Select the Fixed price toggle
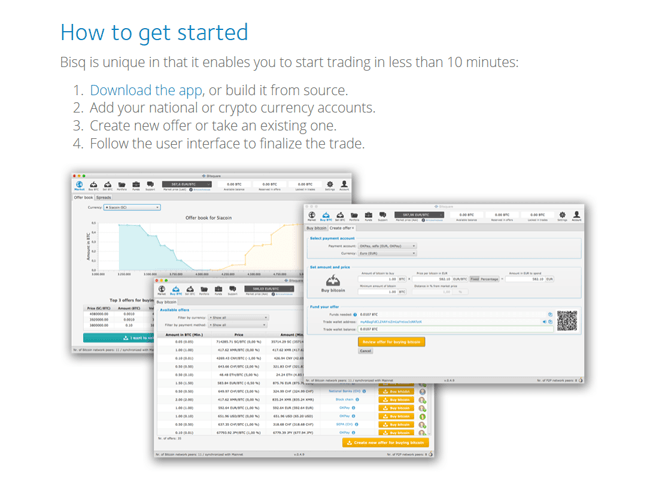 click(476, 278)
